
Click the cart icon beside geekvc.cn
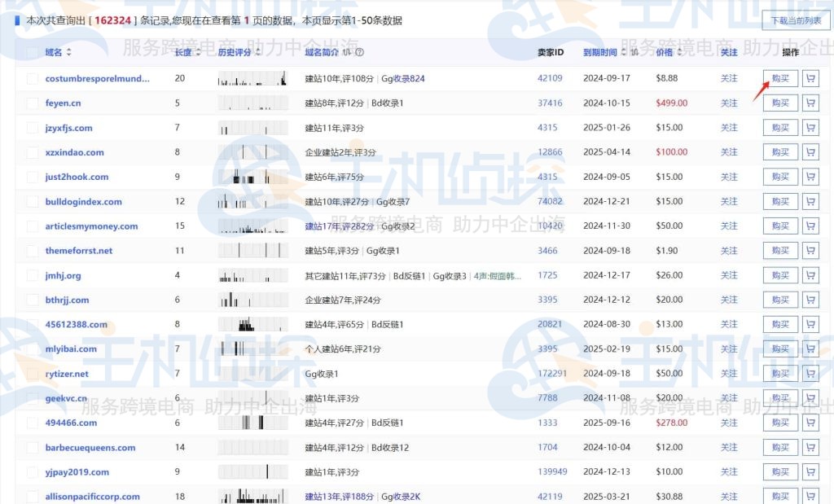point(810,397)
